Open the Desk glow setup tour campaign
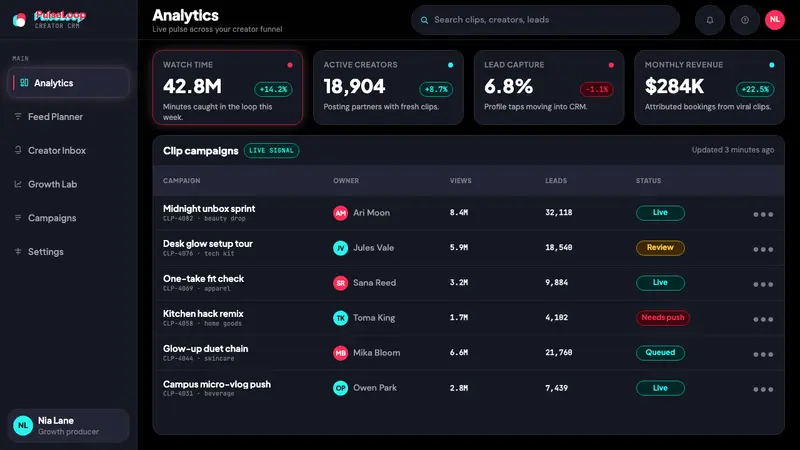Image resolution: width=800 pixels, height=450 pixels. coord(208,244)
